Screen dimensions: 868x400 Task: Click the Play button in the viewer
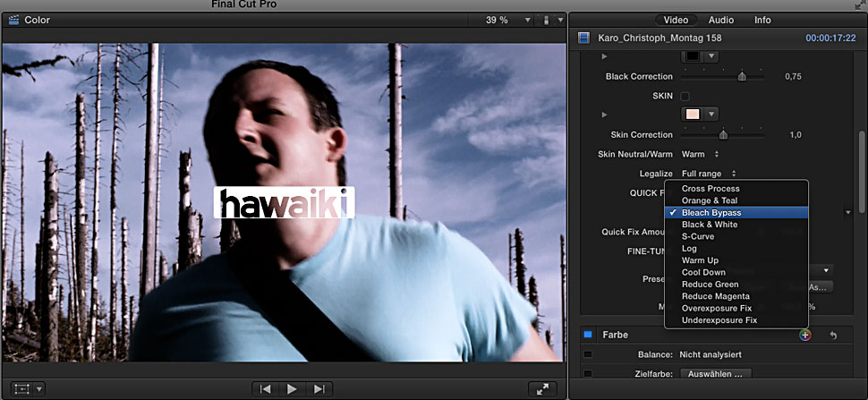point(292,388)
